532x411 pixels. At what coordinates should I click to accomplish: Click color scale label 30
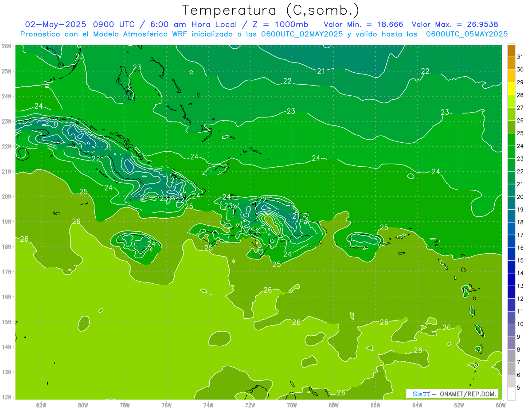[x=520, y=69]
